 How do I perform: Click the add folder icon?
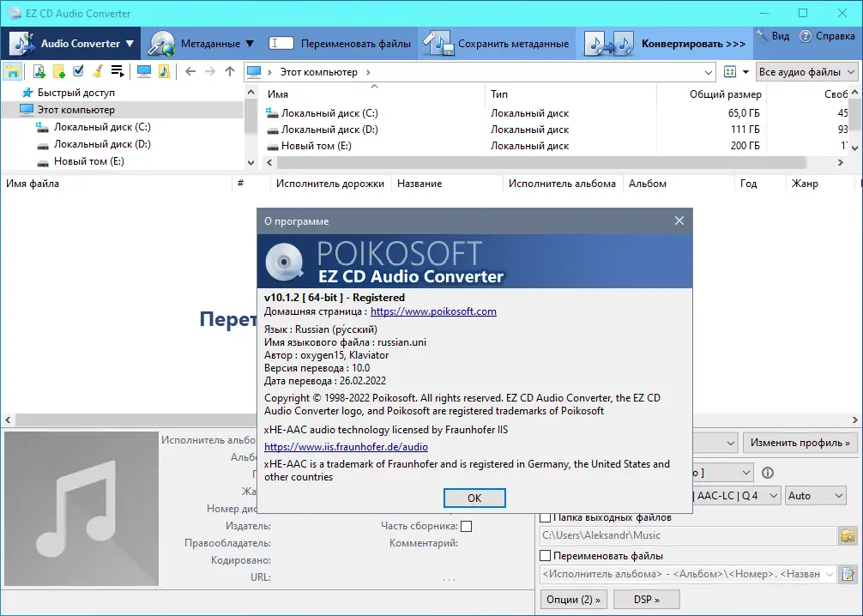(x=59, y=71)
